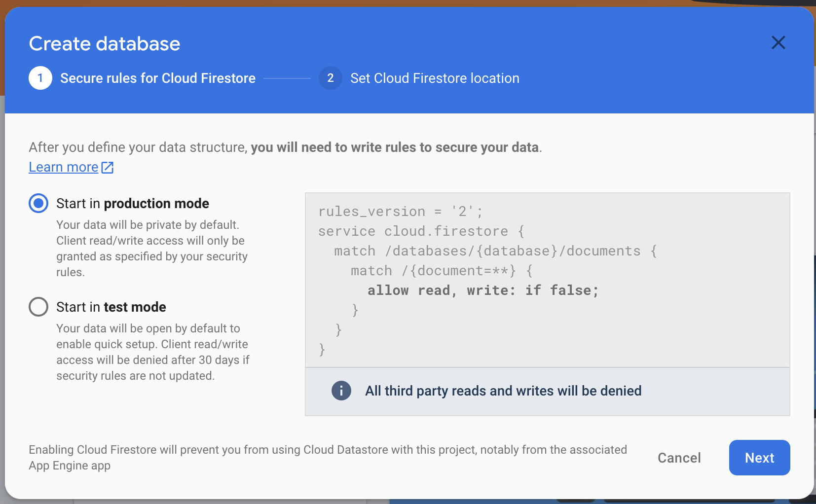Click the 'Start in production mode' label
Viewport: 816px width, 504px height.
(133, 203)
